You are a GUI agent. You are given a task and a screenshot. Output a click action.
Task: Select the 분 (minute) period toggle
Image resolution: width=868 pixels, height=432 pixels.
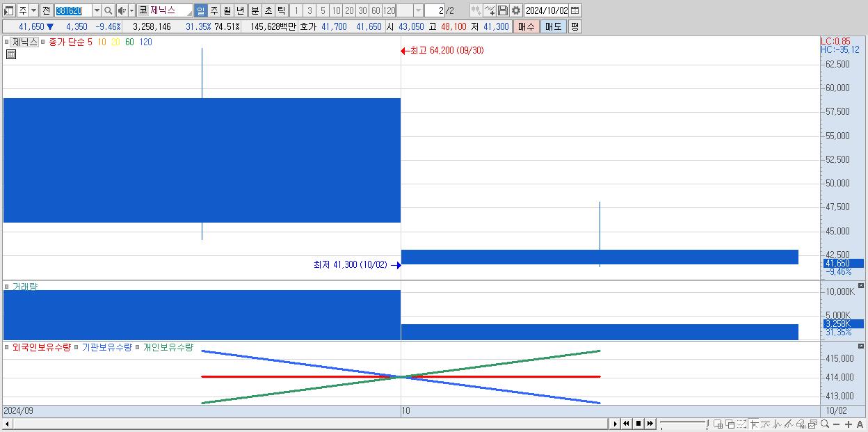[x=255, y=10]
